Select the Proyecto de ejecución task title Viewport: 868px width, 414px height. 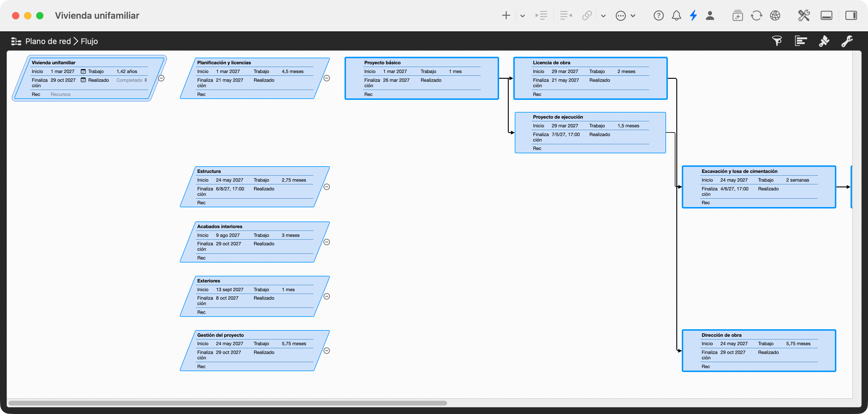click(x=558, y=117)
